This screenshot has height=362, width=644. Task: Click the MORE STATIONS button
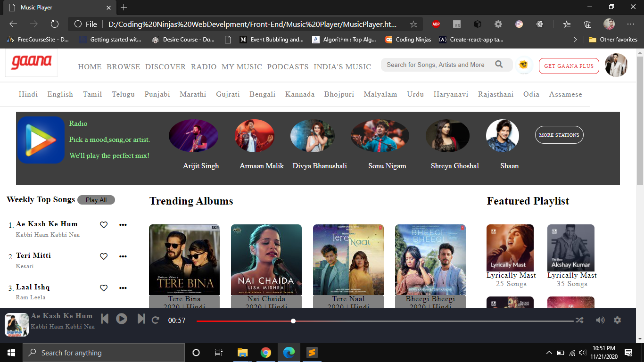pos(559,135)
